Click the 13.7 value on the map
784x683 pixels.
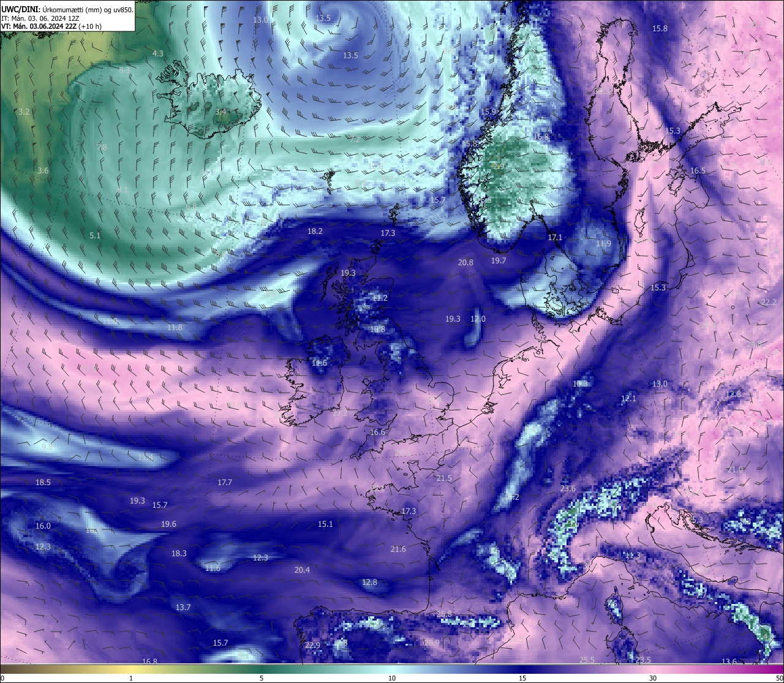183,608
